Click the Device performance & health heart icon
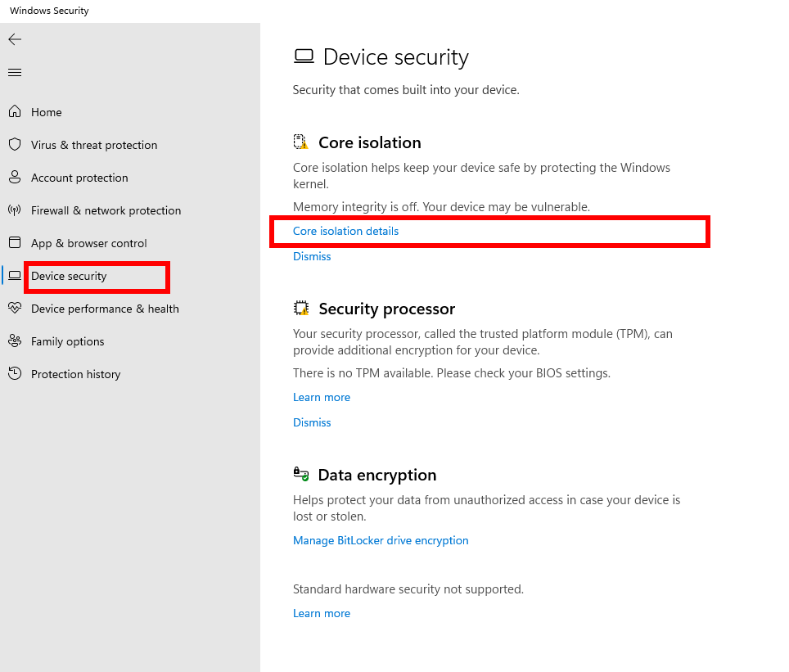This screenshot has height=672, width=789. coord(15,309)
